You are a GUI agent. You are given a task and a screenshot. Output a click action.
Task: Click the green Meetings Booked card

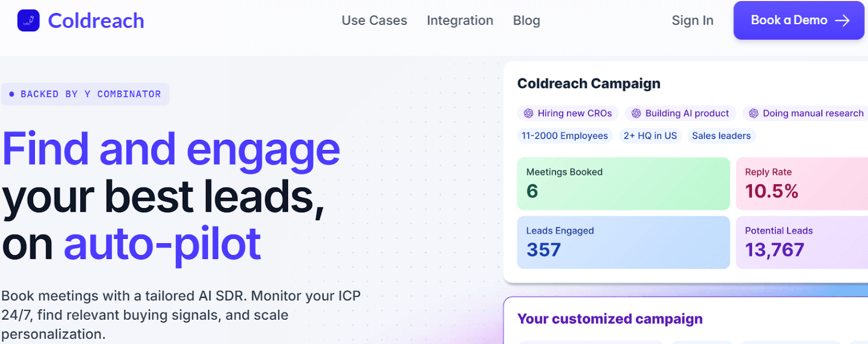point(623,183)
